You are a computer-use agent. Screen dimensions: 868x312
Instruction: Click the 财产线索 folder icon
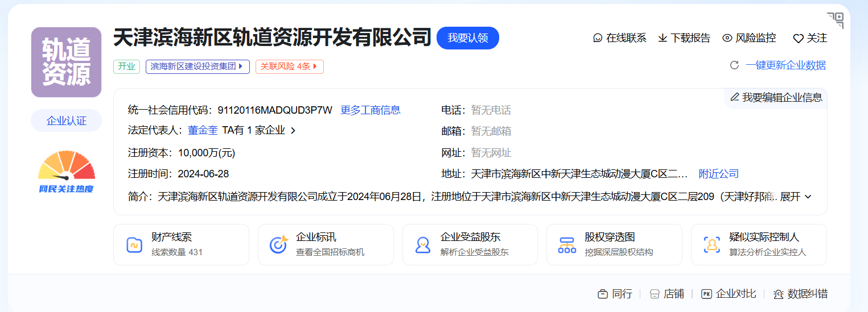[134, 245]
